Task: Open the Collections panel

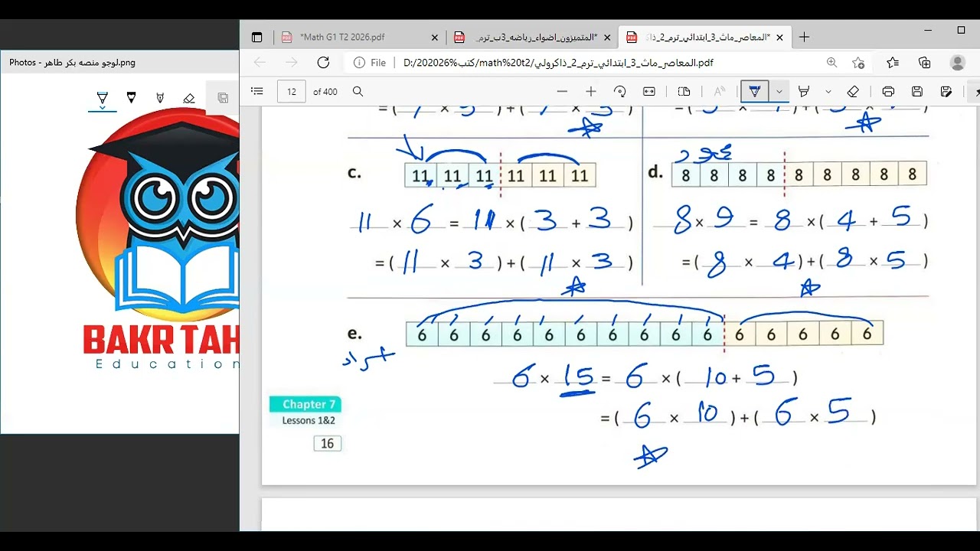Action: [x=925, y=63]
